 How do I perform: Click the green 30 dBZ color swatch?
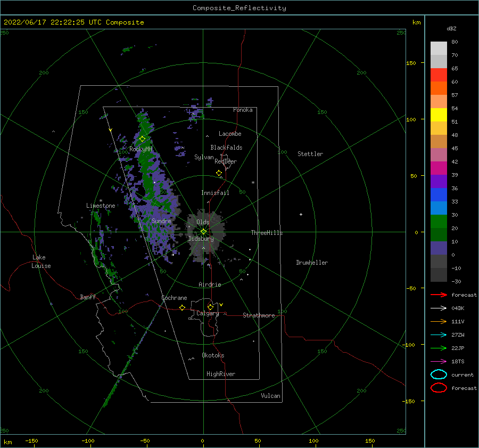pyautogui.click(x=439, y=222)
